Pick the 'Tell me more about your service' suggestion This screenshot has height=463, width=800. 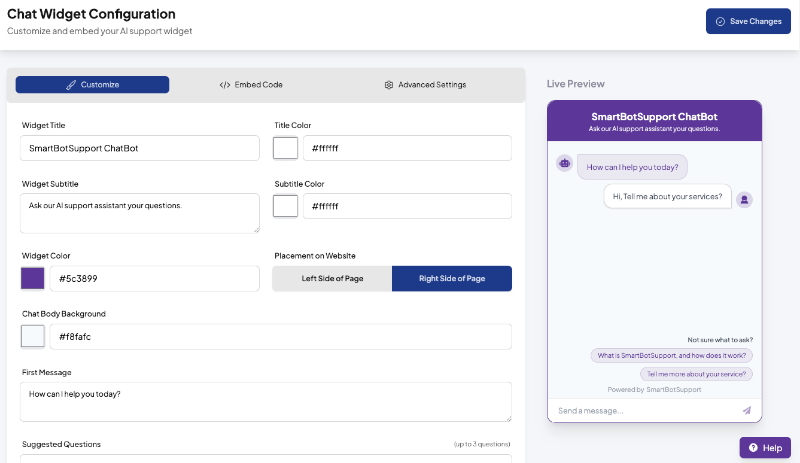(696, 374)
